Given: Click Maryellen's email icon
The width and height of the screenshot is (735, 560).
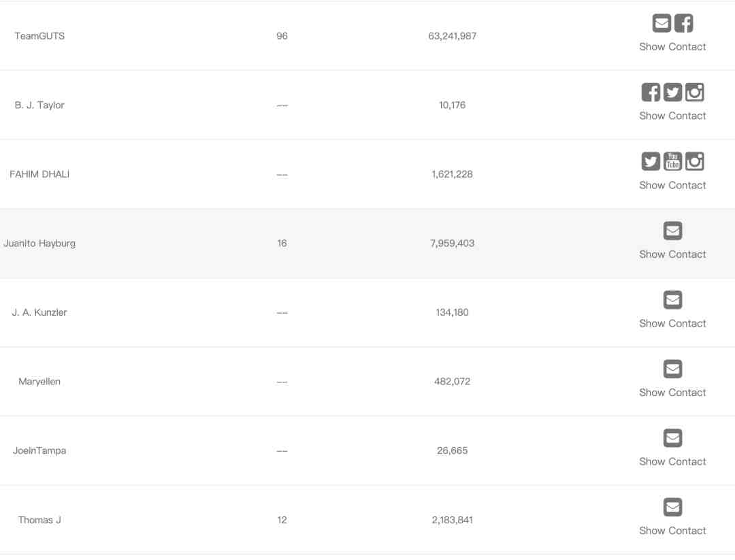Looking at the screenshot, I should click(672, 369).
